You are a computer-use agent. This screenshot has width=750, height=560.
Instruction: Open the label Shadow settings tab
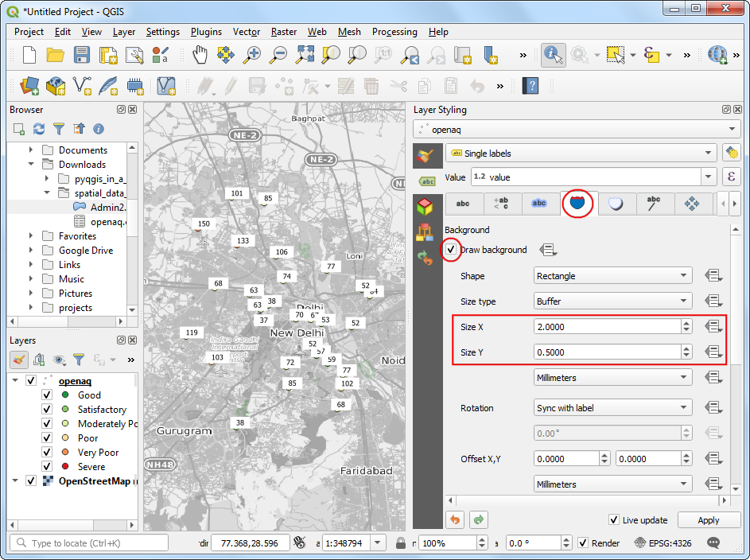pos(616,204)
